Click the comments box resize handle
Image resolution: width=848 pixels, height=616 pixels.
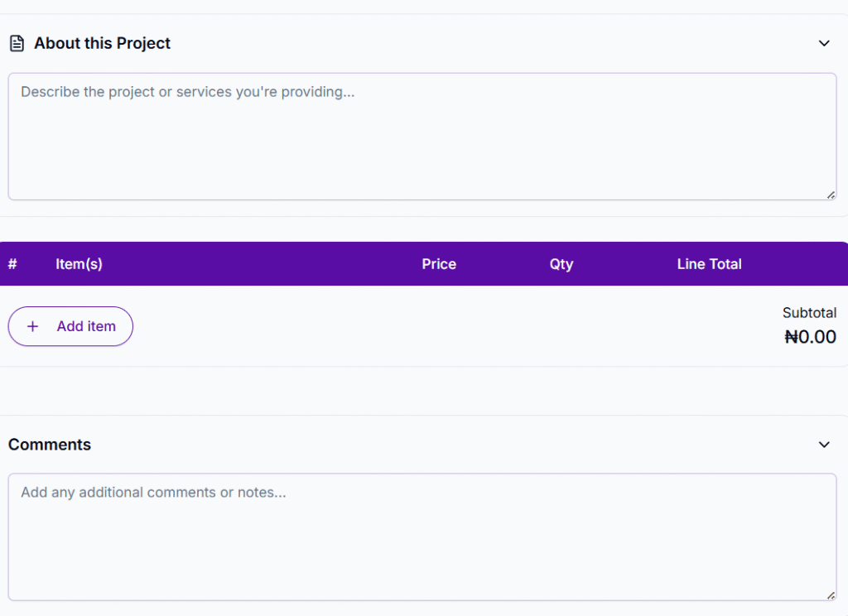(x=831, y=595)
